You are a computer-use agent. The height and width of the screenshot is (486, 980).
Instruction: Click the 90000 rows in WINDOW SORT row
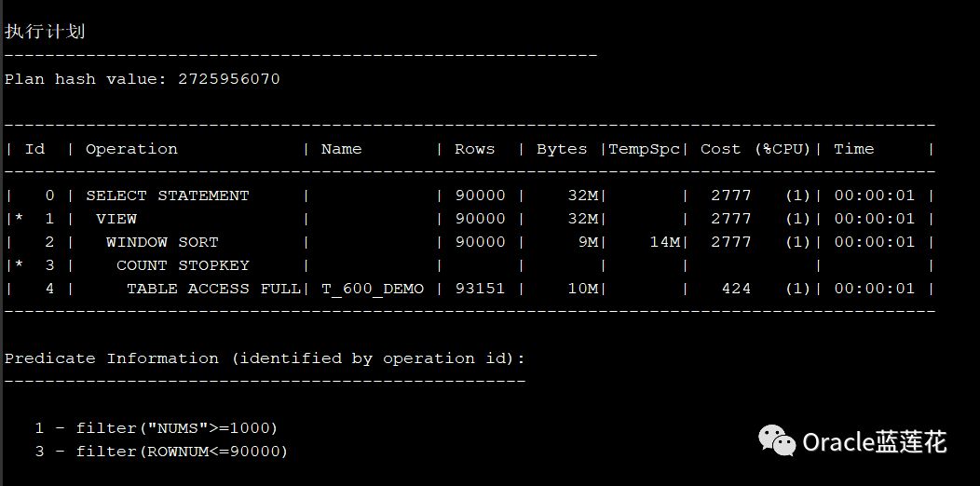(480, 242)
